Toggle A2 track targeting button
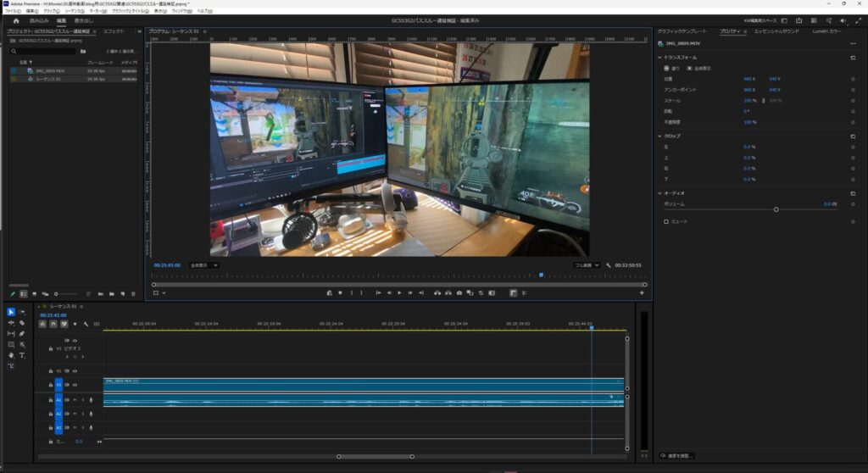The image size is (868, 473). coord(58,414)
